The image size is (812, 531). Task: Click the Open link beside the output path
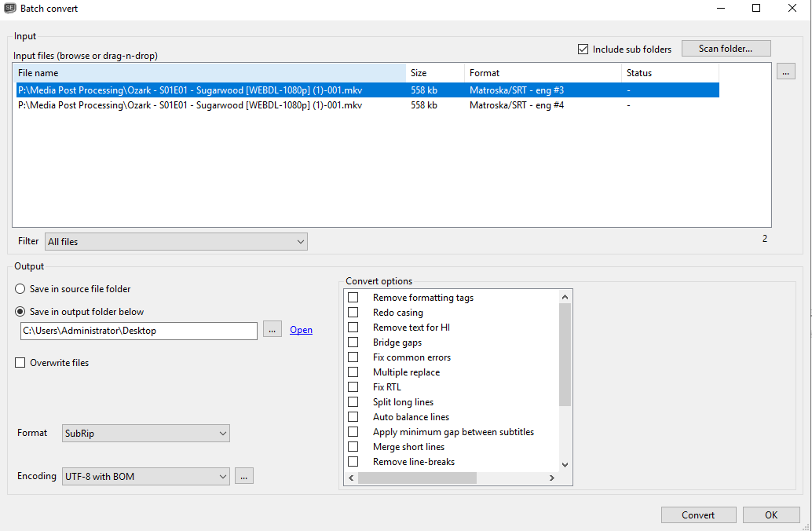[x=301, y=329]
